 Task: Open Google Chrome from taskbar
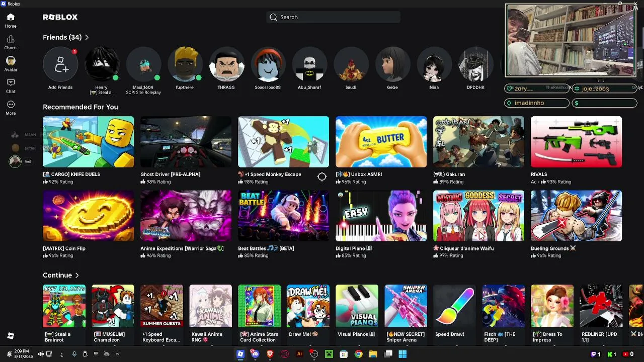[x=358, y=354]
